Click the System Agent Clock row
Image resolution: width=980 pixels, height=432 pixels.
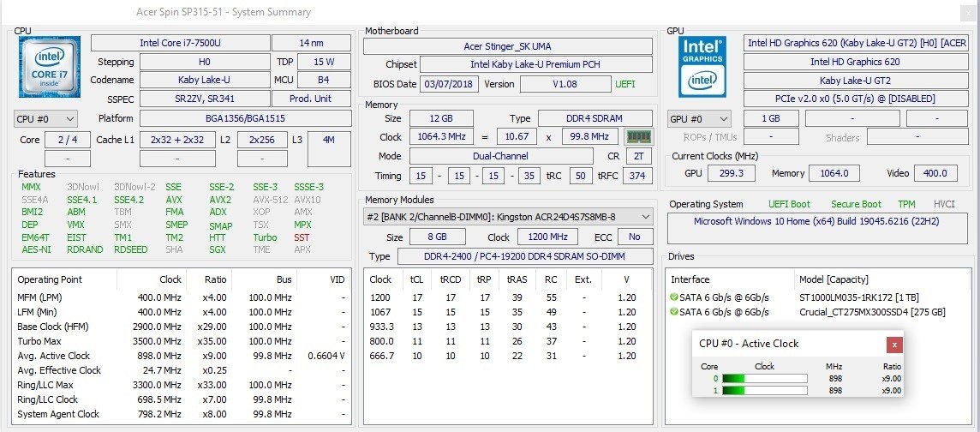tap(182, 414)
